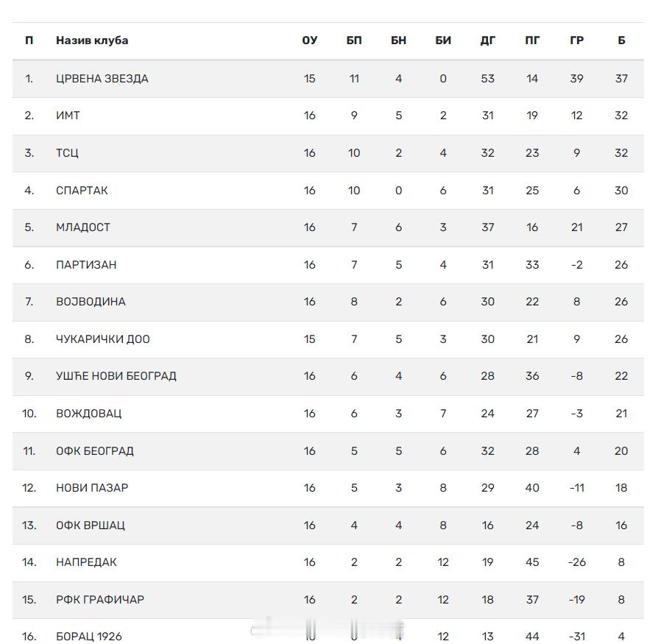Click the ДГ goals scored header
The image size is (658, 644).
point(488,40)
